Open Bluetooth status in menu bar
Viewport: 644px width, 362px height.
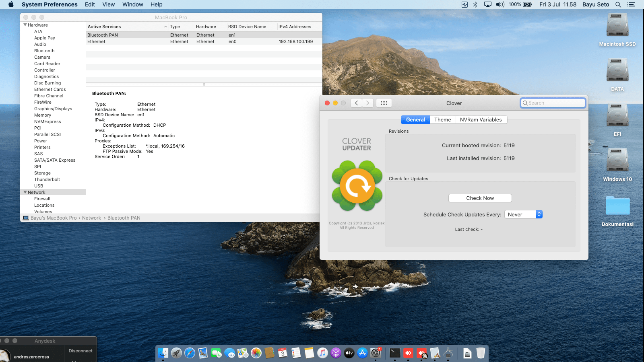[x=475, y=4]
